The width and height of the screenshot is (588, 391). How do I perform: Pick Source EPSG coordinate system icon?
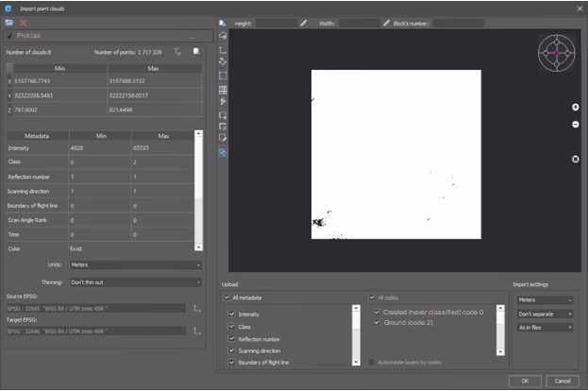(x=197, y=309)
